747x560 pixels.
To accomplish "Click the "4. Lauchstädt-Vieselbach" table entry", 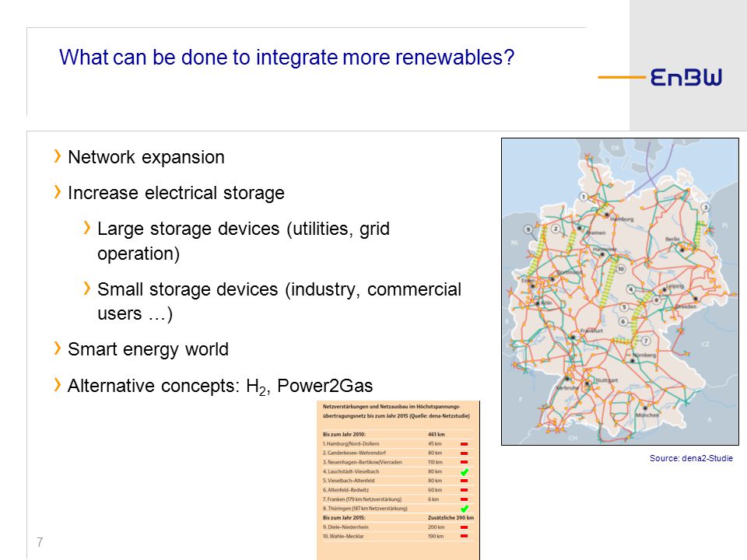I will click(351, 471).
